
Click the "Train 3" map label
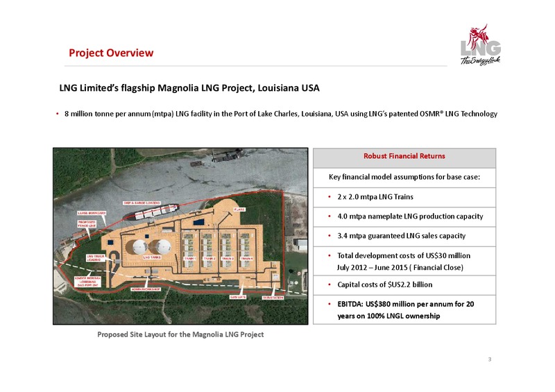(x=228, y=259)
